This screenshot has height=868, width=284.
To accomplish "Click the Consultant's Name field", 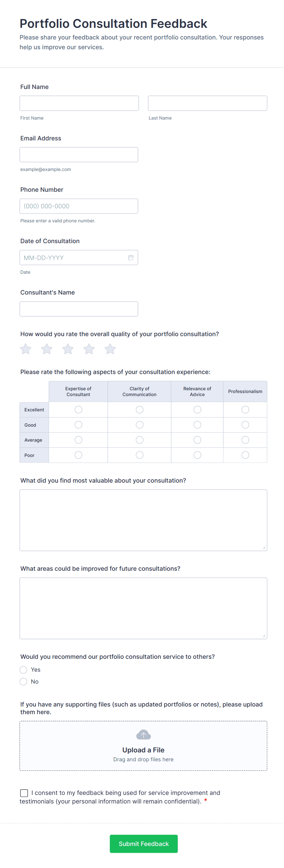I will click(x=79, y=309).
